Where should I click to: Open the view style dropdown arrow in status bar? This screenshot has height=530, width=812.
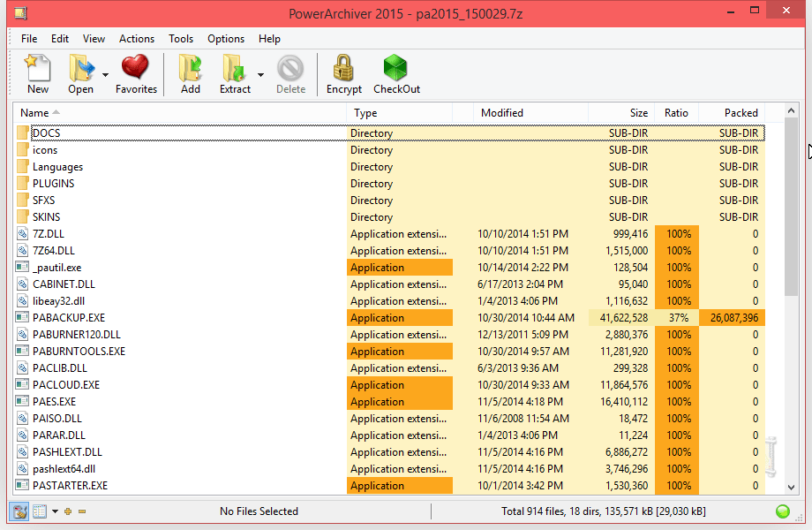click(55, 511)
